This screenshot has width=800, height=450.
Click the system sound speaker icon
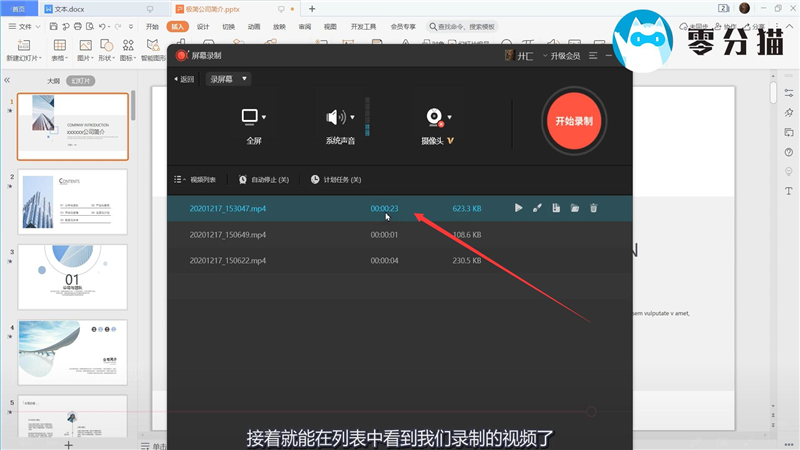[x=335, y=117]
